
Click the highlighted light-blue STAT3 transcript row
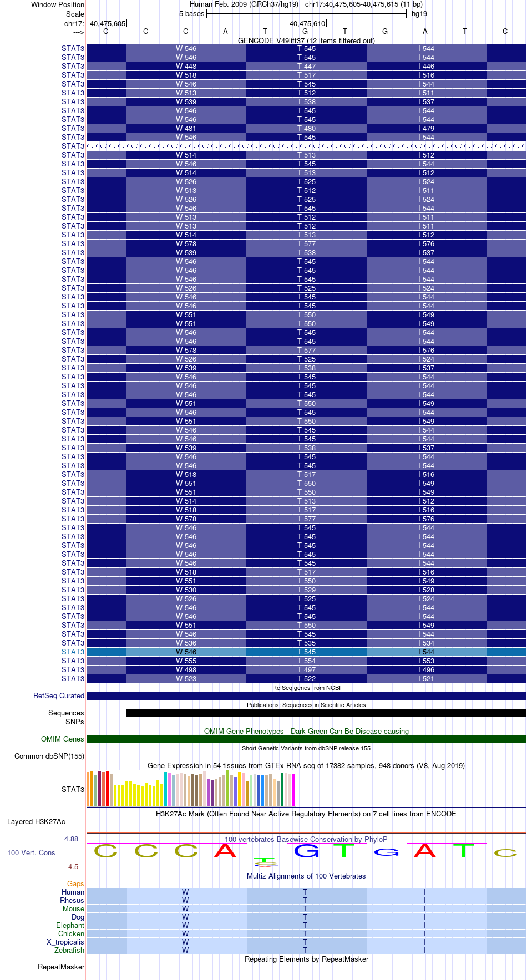[306, 652]
